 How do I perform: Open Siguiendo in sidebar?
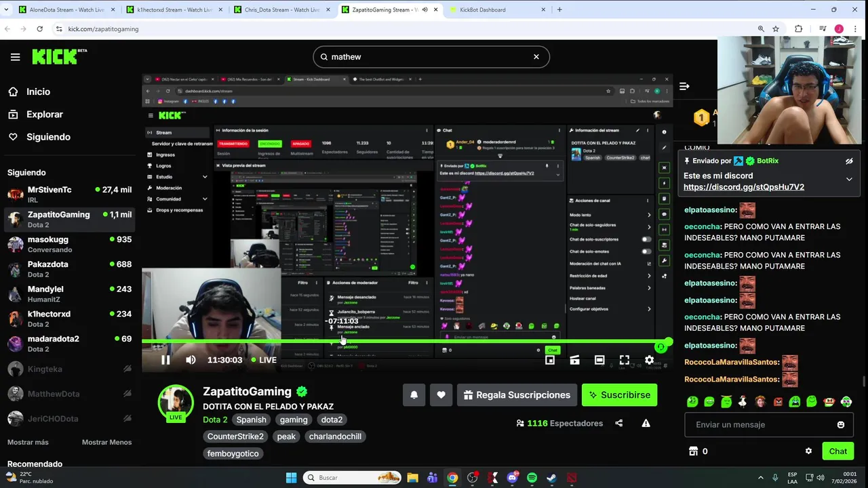point(48,137)
